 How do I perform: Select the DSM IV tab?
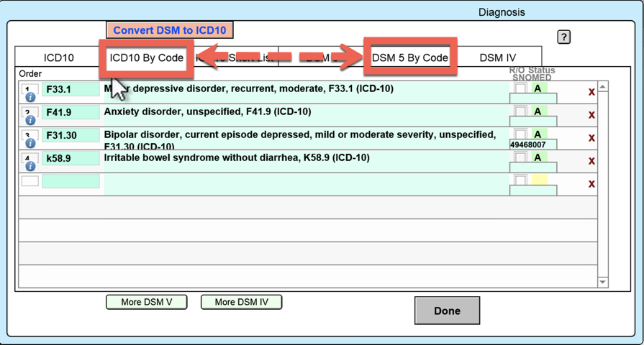click(497, 57)
